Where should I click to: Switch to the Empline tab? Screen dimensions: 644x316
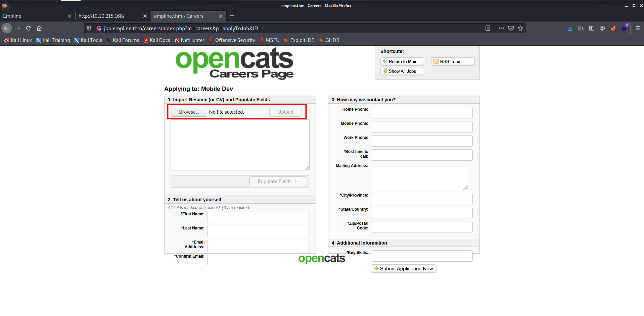point(34,16)
